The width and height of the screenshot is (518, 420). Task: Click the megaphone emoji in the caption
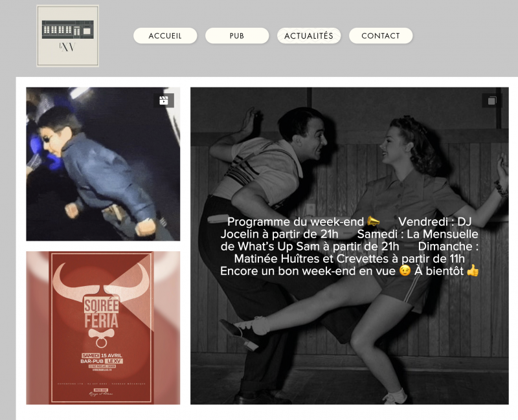click(x=374, y=221)
